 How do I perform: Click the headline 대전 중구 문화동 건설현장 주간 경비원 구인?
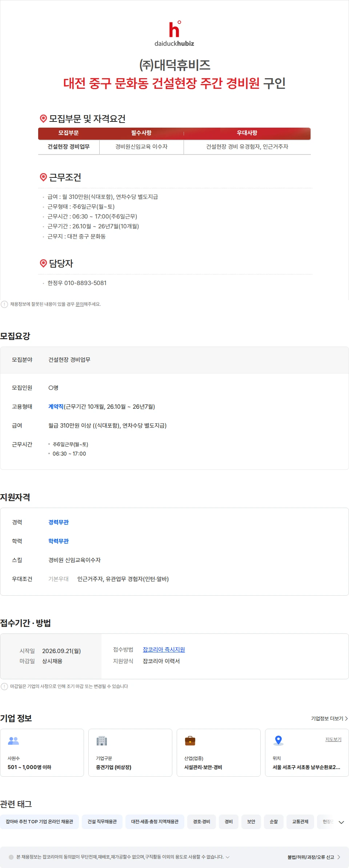174,83
